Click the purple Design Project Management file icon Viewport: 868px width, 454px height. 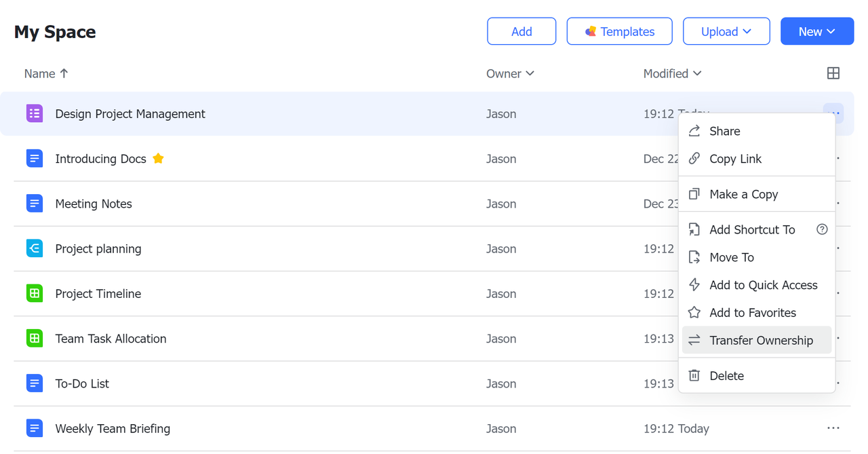click(x=35, y=113)
